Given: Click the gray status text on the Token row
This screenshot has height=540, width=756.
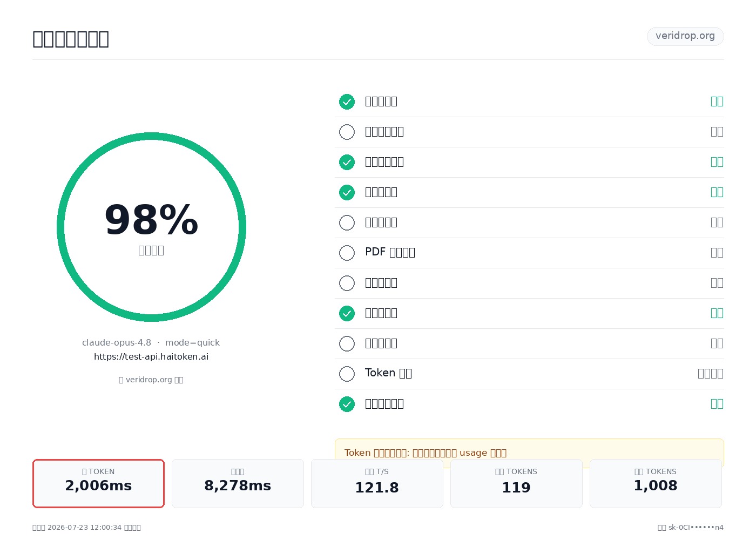Looking at the screenshot, I should [x=711, y=374].
